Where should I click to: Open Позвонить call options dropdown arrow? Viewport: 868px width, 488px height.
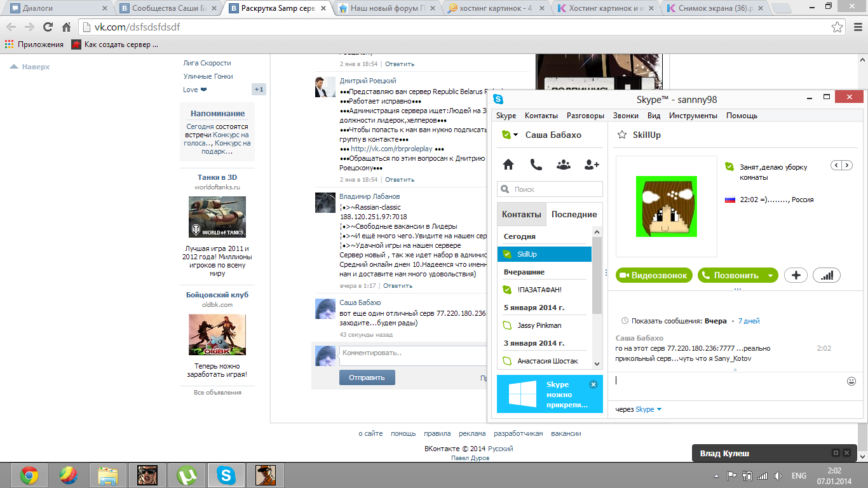tap(770, 275)
